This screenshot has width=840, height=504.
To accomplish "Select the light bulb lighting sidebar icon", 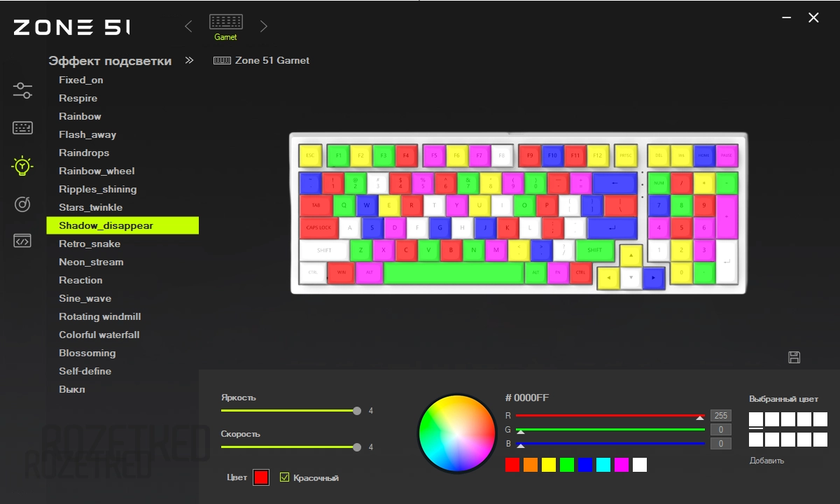I will [22, 166].
